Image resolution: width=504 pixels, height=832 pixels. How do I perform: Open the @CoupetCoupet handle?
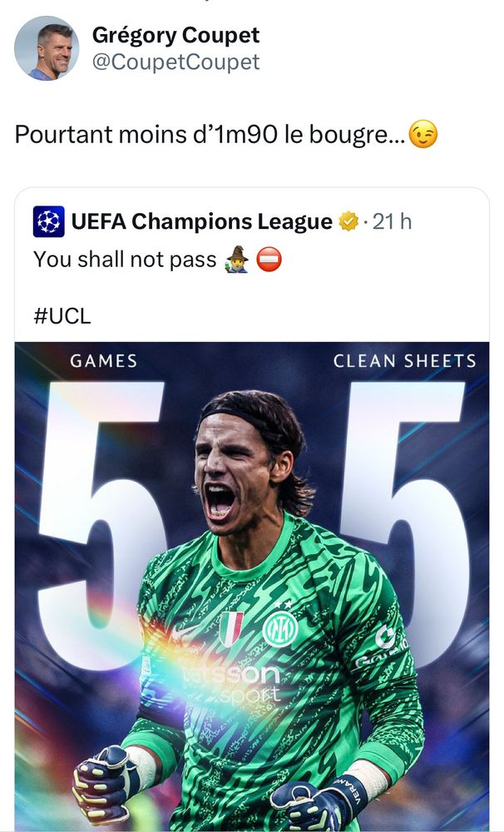175,62
